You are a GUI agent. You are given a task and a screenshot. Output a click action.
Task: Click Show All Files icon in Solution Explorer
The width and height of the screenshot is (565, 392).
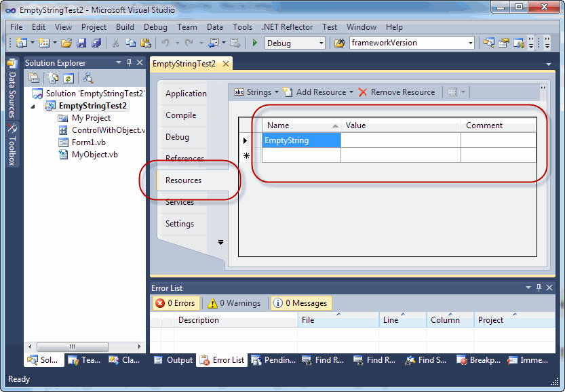pos(53,78)
